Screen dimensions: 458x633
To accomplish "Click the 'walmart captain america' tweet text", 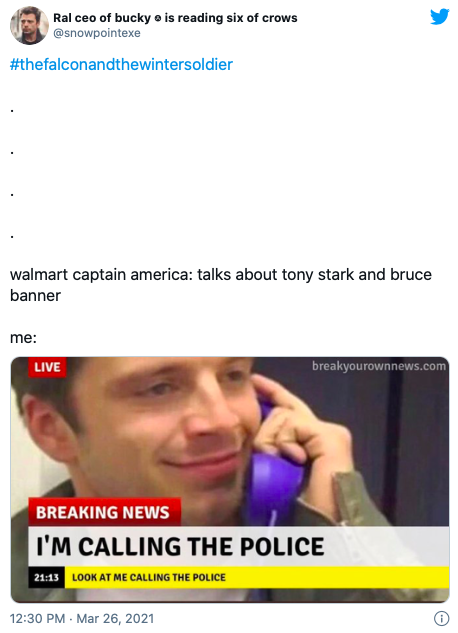I will [221, 285].
